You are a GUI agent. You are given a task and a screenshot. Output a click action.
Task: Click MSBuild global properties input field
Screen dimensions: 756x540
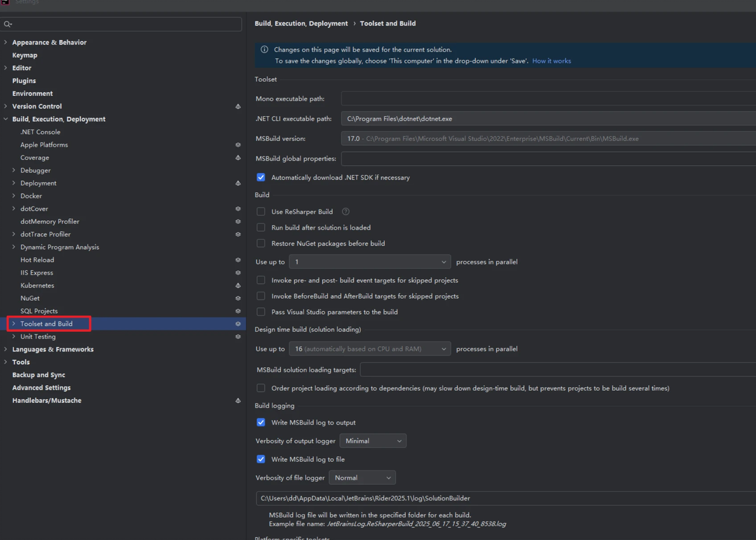(548, 158)
